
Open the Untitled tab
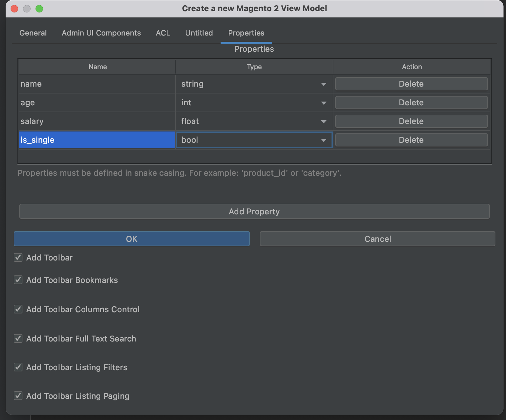point(199,33)
